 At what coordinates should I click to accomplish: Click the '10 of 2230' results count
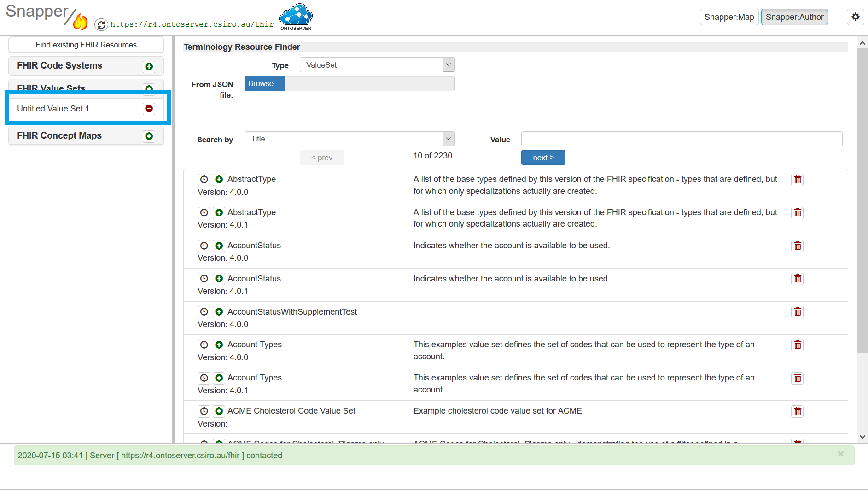432,156
